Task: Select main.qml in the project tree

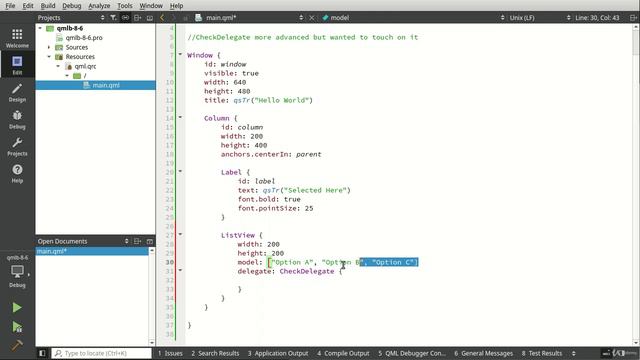Action: tap(106, 85)
